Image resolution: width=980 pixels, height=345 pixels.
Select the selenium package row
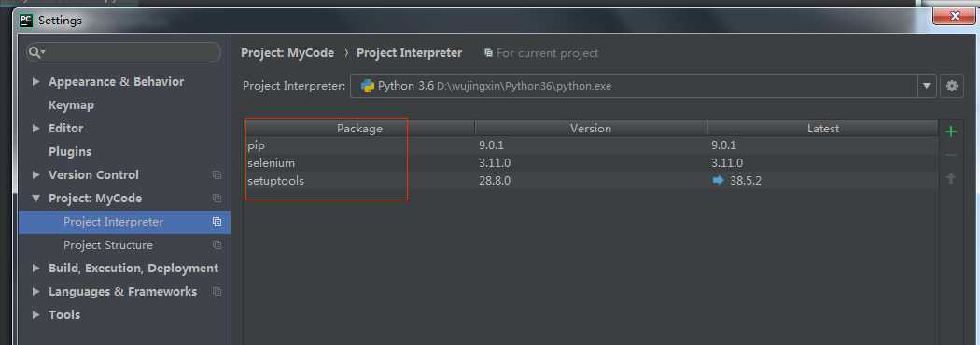click(x=591, y=163)
